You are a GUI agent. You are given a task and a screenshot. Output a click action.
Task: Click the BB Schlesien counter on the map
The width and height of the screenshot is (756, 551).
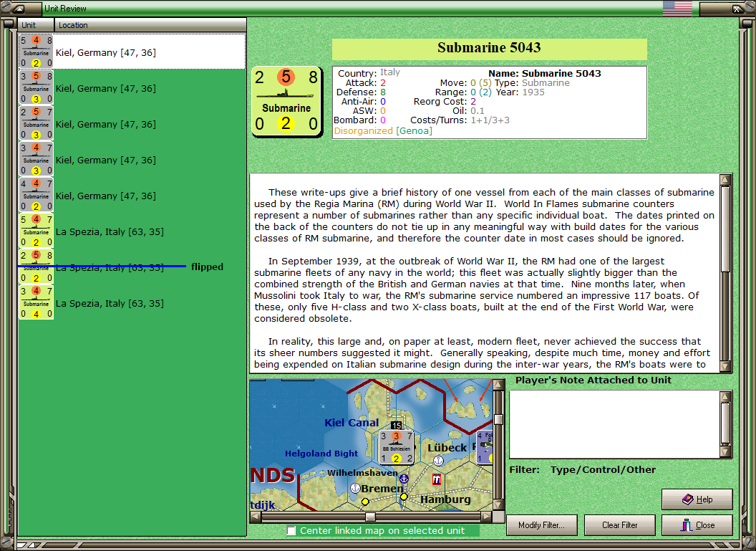click(397, 447)
